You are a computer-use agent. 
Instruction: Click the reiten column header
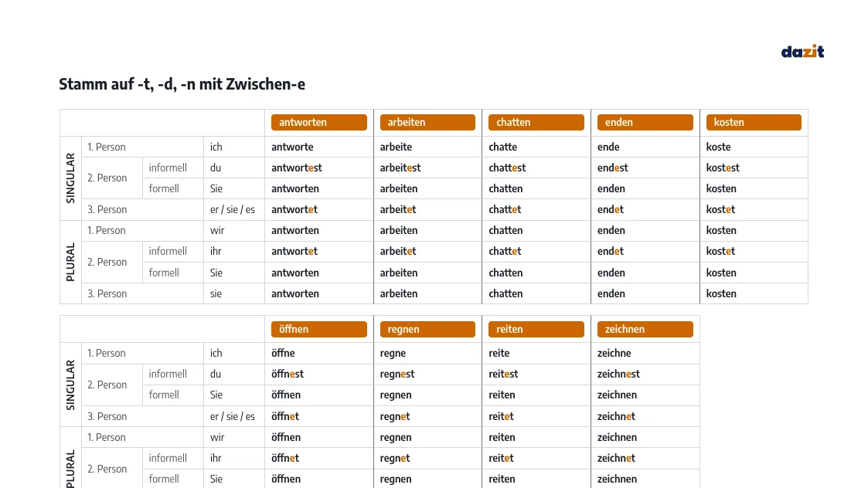pyautogui.click(x=536, y=329)
